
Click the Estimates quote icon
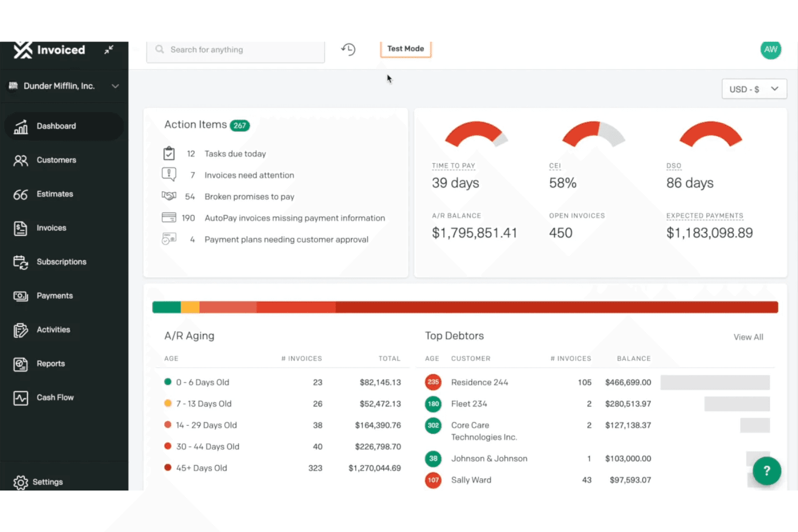click(20, 194)
